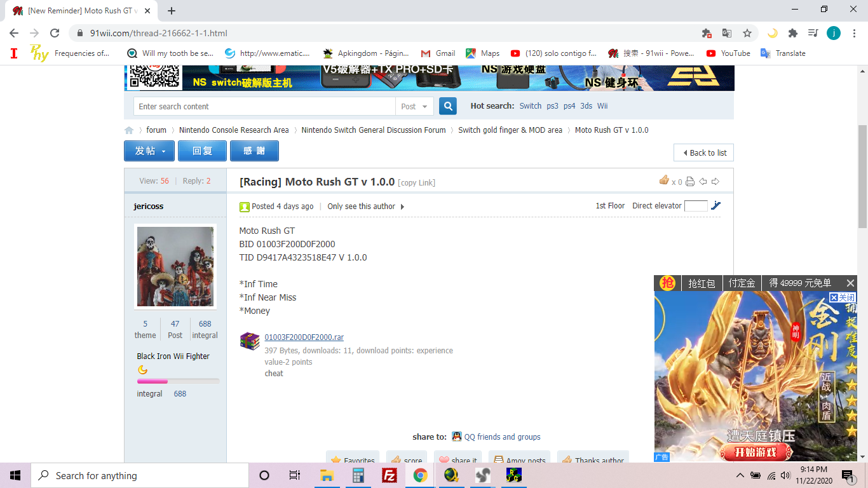The image size is (868, 488).
Task: Click the print icon for thread
Action: point(690,182)
